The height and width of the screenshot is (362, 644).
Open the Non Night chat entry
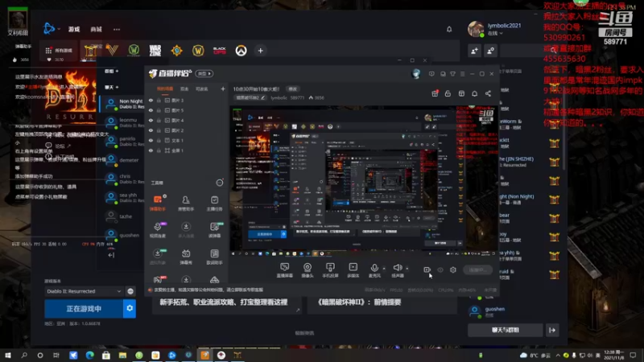tap(122, 104)
